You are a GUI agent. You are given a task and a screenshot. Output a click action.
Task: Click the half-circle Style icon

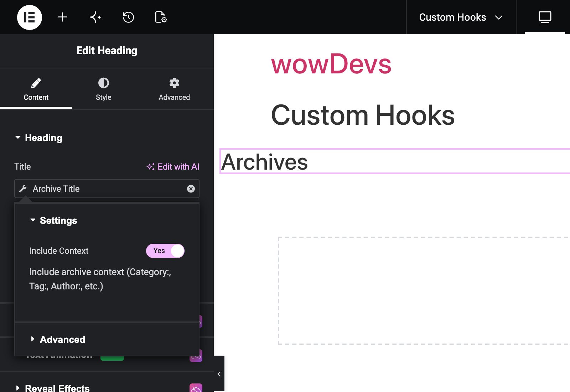[x=104, y=83]
